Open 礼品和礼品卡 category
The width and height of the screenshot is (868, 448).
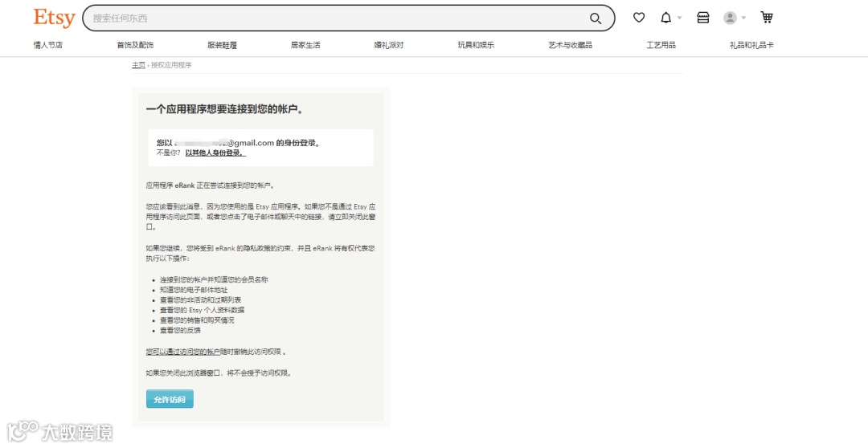point(751,45)
